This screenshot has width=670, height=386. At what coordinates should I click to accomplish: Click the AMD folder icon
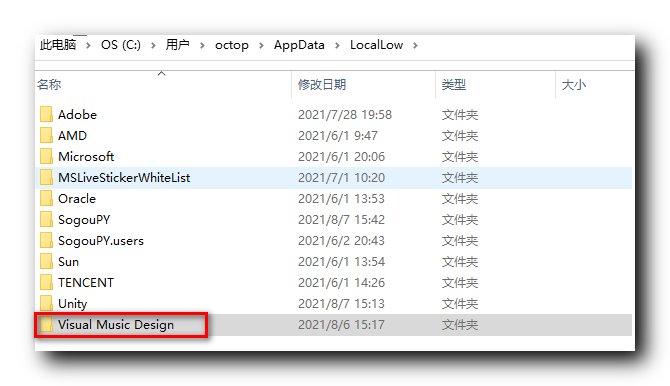(x=46, y=136)
